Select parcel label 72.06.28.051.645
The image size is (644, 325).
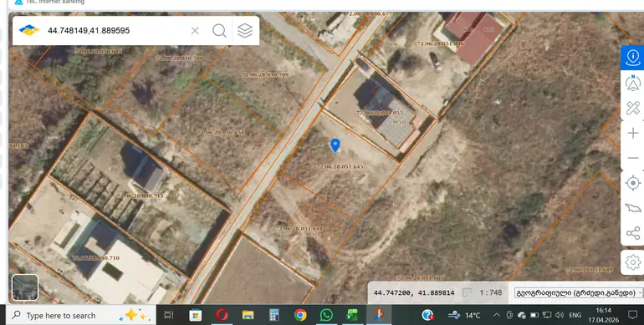(340, 166)
